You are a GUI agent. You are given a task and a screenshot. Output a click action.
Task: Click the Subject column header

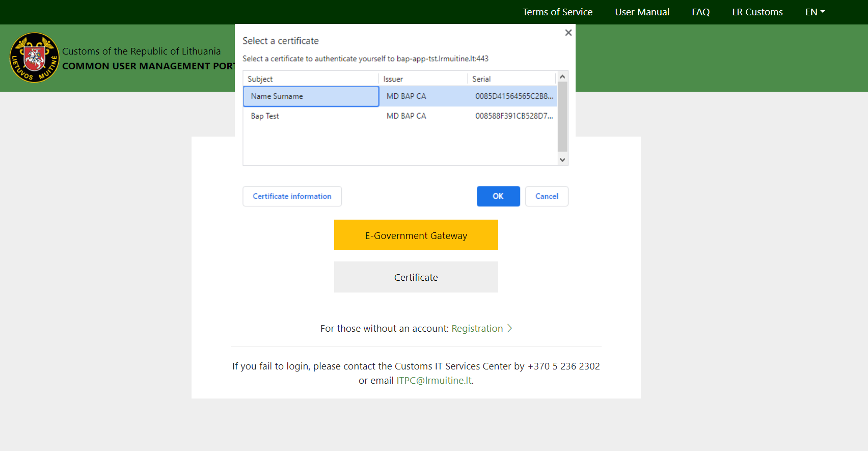tap(311, 79)
